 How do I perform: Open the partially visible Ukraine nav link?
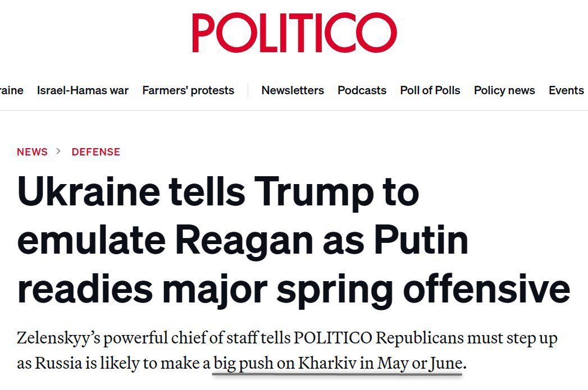(x=11, y=90)
